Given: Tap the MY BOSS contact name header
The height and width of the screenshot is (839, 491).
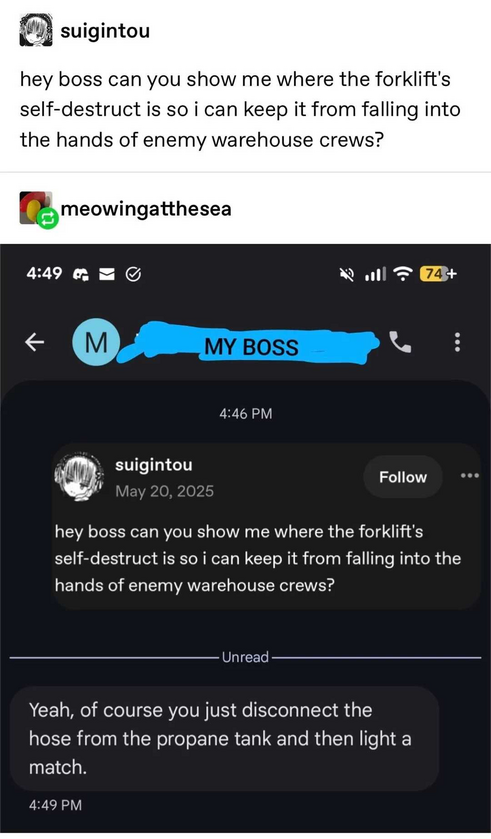Looking at the screenshot, I should pyautogui.click(x=251, y=347).
